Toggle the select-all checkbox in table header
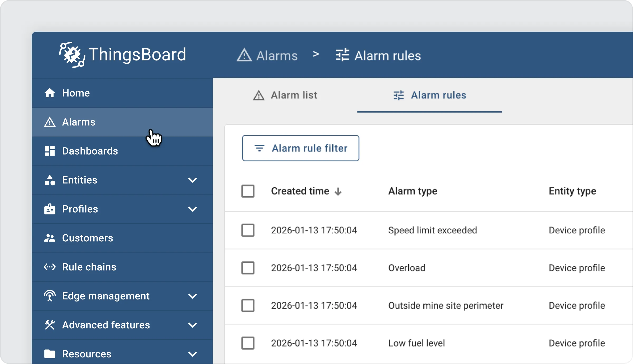The width and height of the screenshot is (633, 364). (x=248, y=191)
